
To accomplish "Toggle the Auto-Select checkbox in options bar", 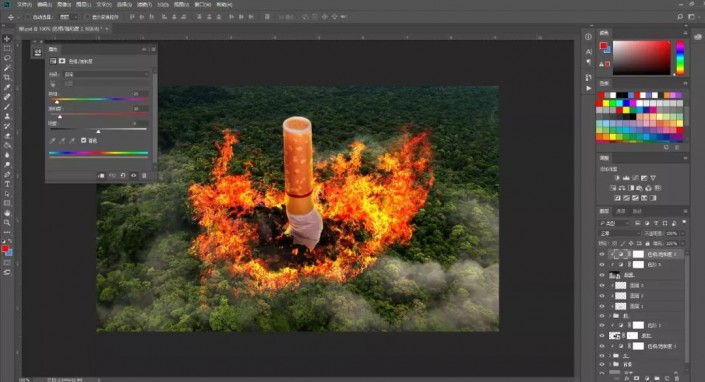I will (x=28, y=17).
